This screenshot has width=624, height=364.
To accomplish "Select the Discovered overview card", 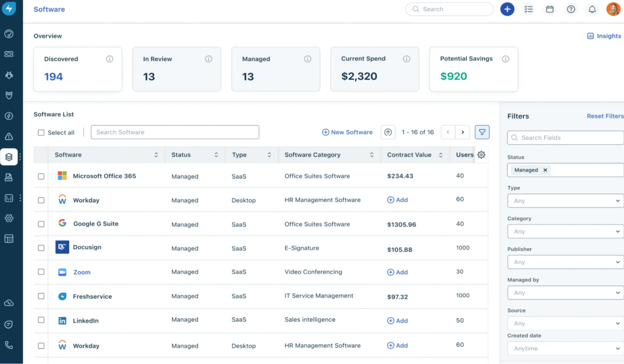I will click(x=78, y=69).
